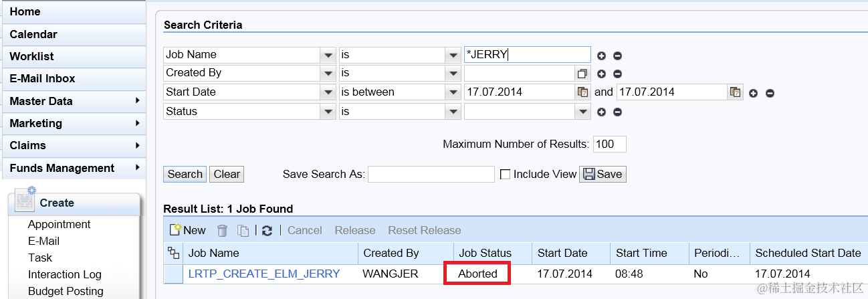
Task: Create a new Interaction Log
Action: (65, 274)
